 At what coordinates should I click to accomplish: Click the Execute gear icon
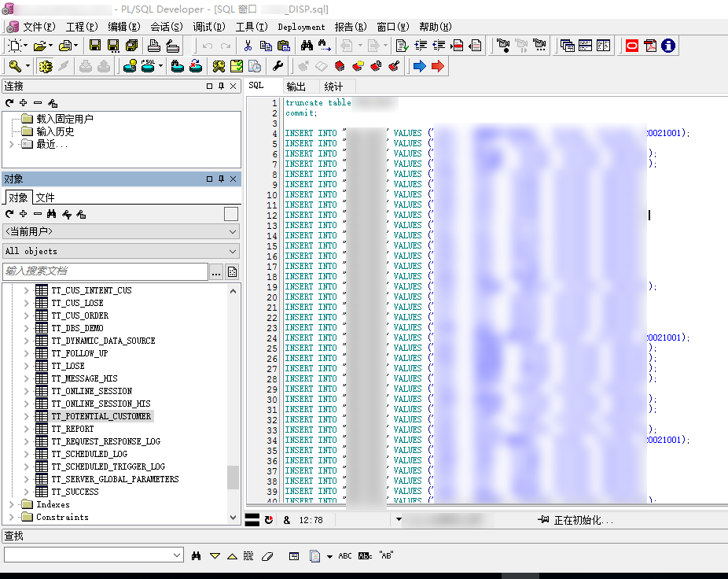click(45, 66)
